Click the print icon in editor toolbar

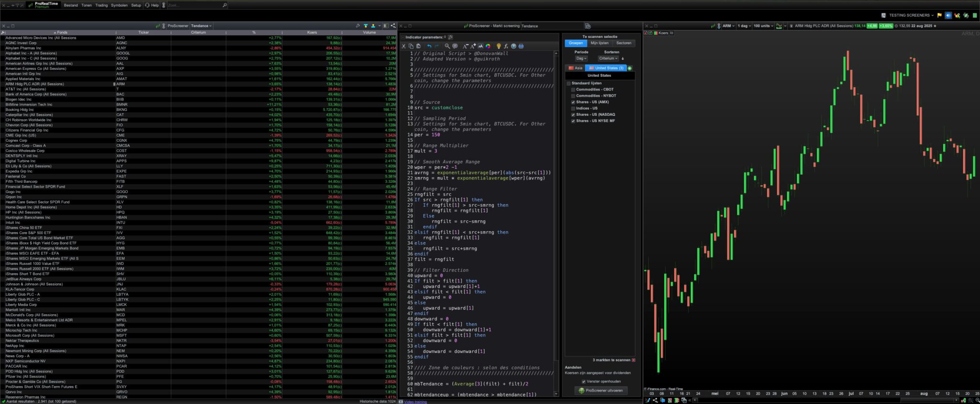[x=521, y=46]
